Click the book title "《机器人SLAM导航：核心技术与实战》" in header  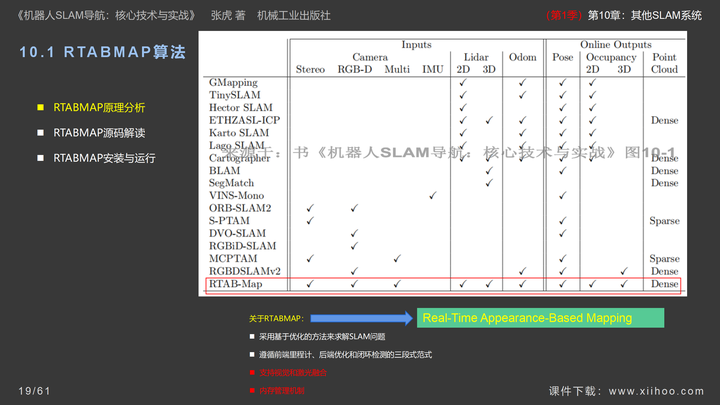pos(107,16)
